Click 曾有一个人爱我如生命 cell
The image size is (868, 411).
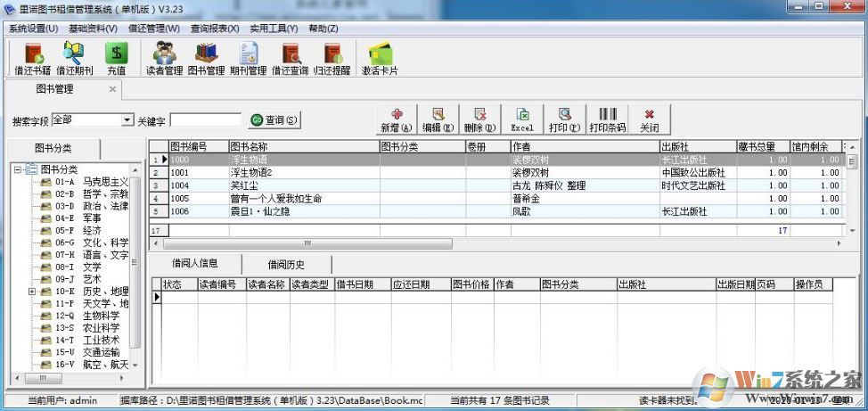(x=304, y=198)
